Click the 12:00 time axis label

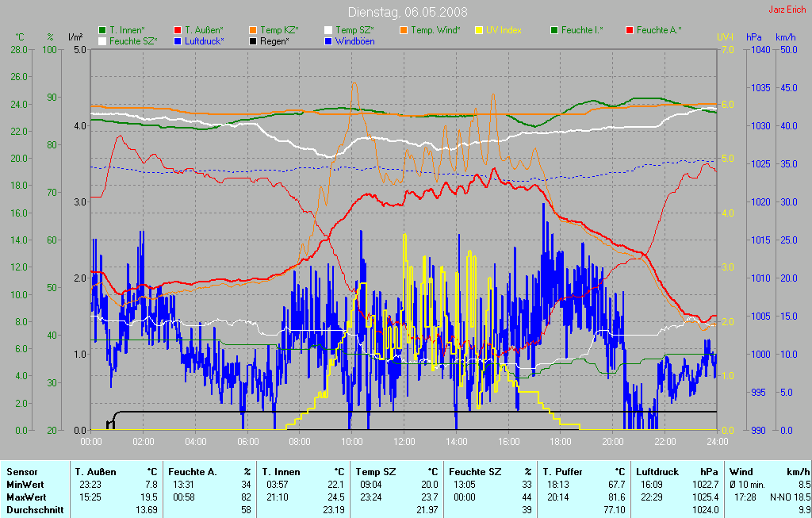(404, 441)
